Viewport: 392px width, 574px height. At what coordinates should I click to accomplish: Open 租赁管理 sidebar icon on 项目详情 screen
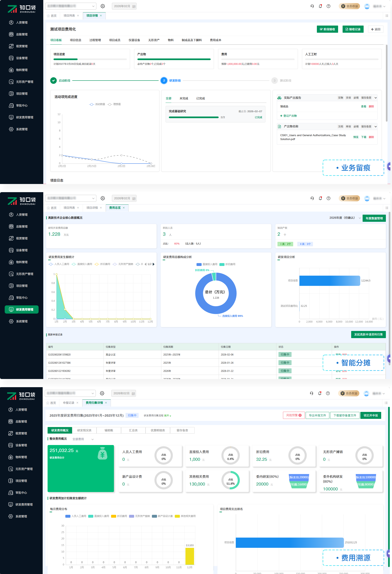[11, 46]
